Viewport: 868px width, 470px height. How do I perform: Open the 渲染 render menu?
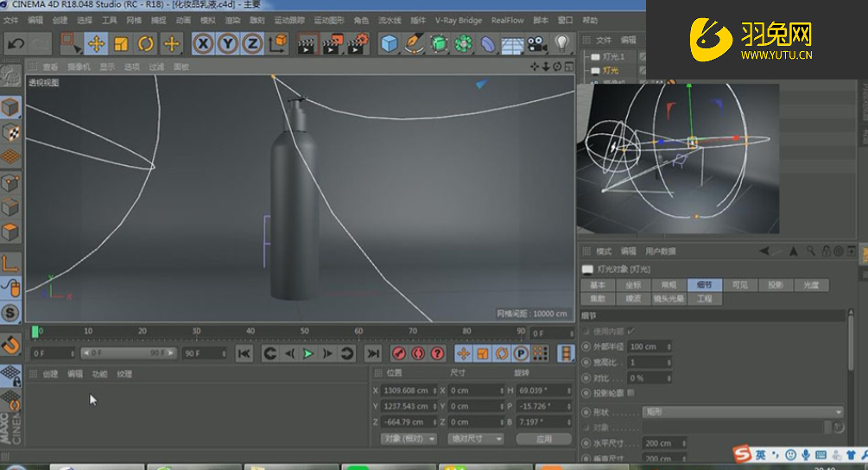[232, 21]
